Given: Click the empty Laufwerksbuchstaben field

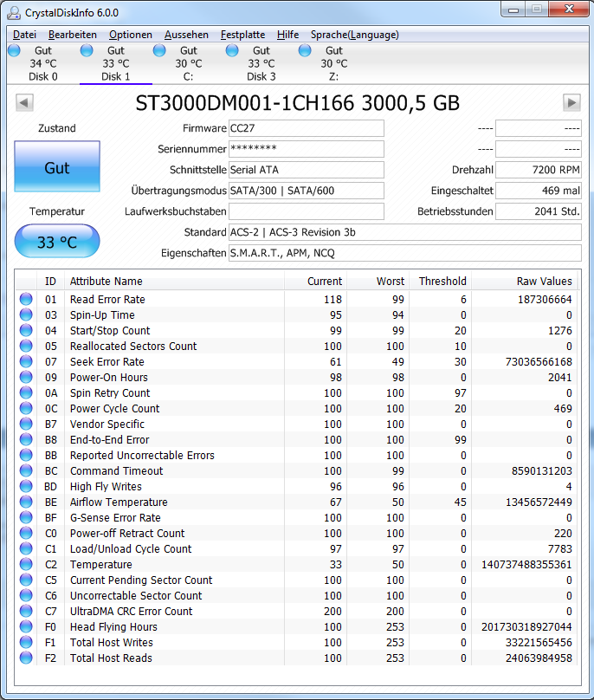Looking at the screenshot, I should (x=307, y=211).
